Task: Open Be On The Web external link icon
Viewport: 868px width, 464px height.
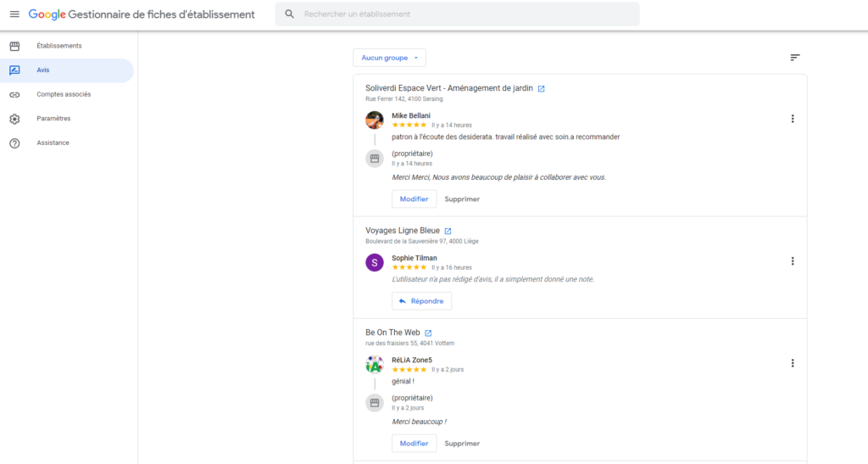Action: (428, 333)
